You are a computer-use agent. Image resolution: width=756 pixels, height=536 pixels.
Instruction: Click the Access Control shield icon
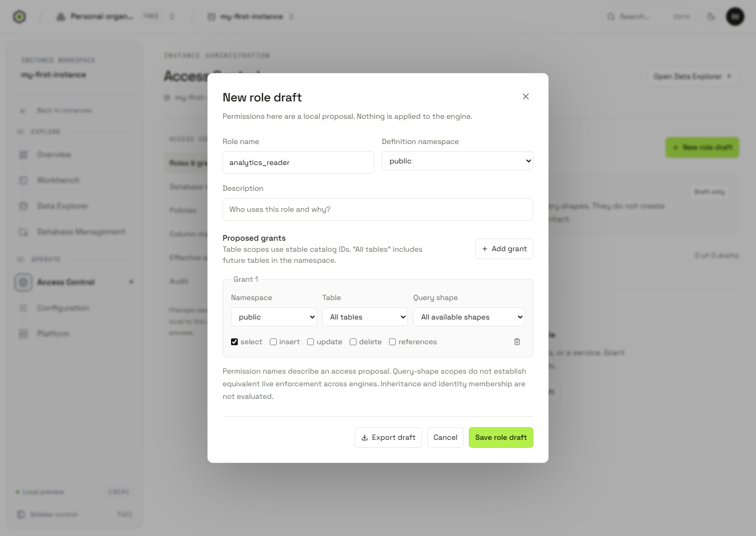pyautogui.click(x=23, y=282)
